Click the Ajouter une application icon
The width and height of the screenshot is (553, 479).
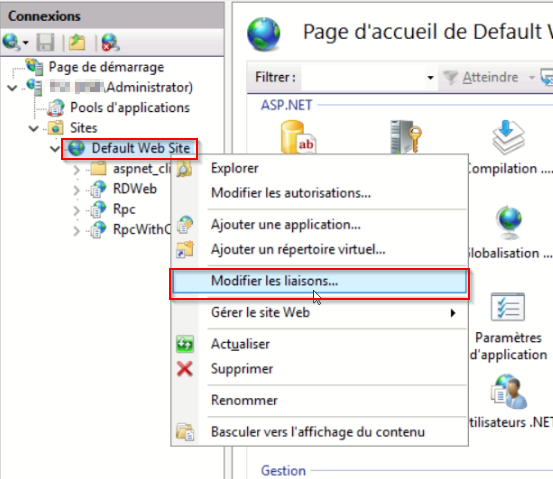click(x=185, y=225)
